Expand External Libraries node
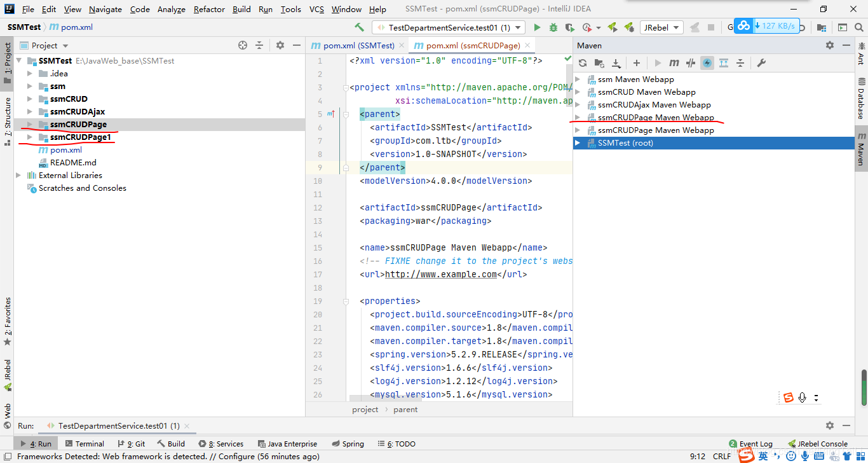 coord(18,175)
